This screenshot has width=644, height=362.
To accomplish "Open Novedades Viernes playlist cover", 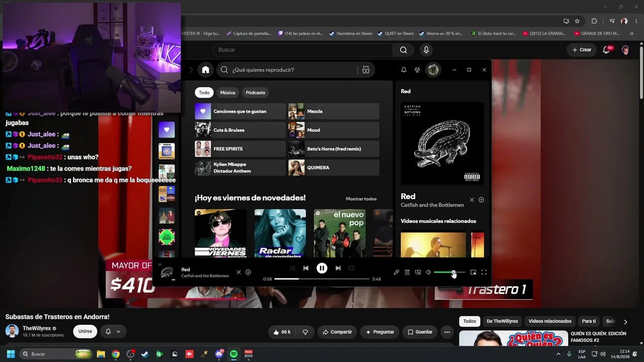I will tap(220, 233).
